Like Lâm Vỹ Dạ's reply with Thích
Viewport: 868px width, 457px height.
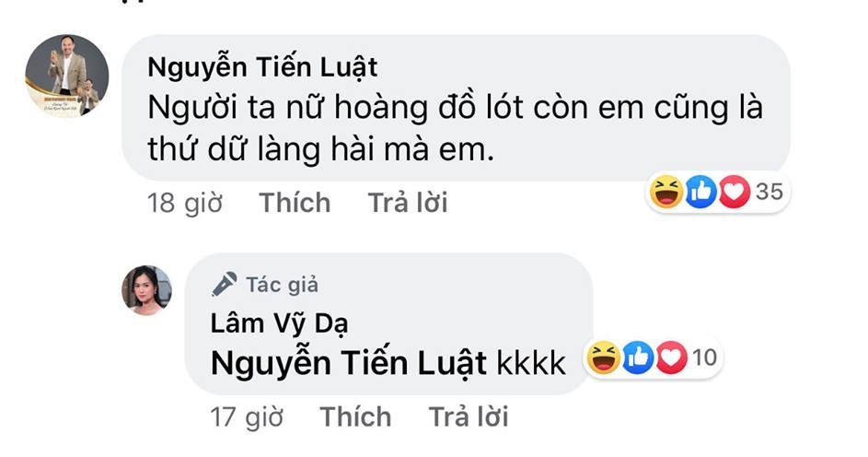[355, 416]
